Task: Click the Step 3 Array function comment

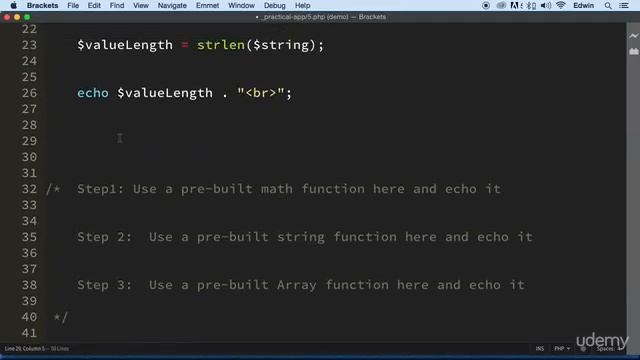Action: tap(301, 285)
